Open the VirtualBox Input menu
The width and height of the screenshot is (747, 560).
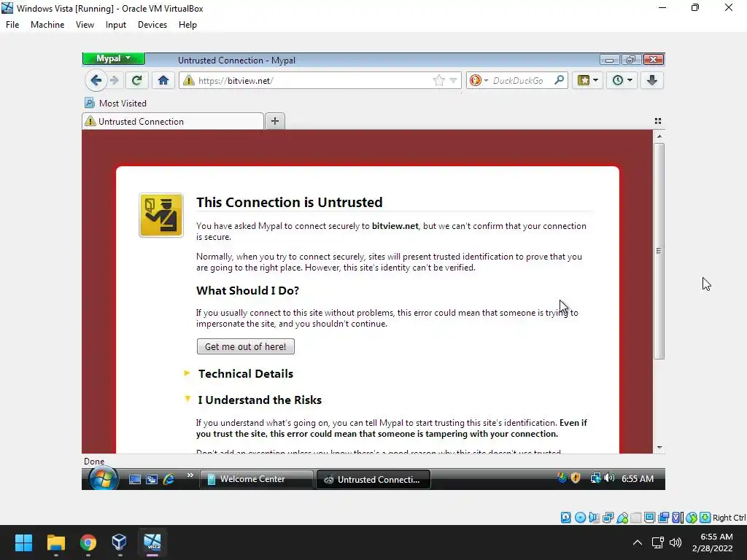click(116, 25)
